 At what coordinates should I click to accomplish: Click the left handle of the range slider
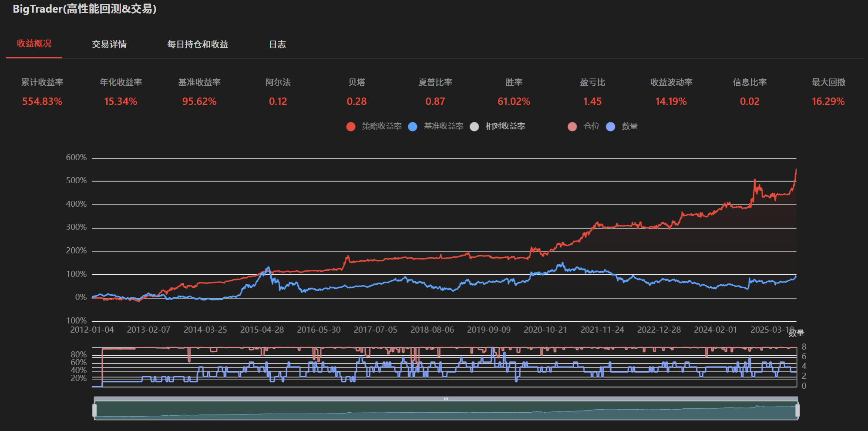pos(94,410)
